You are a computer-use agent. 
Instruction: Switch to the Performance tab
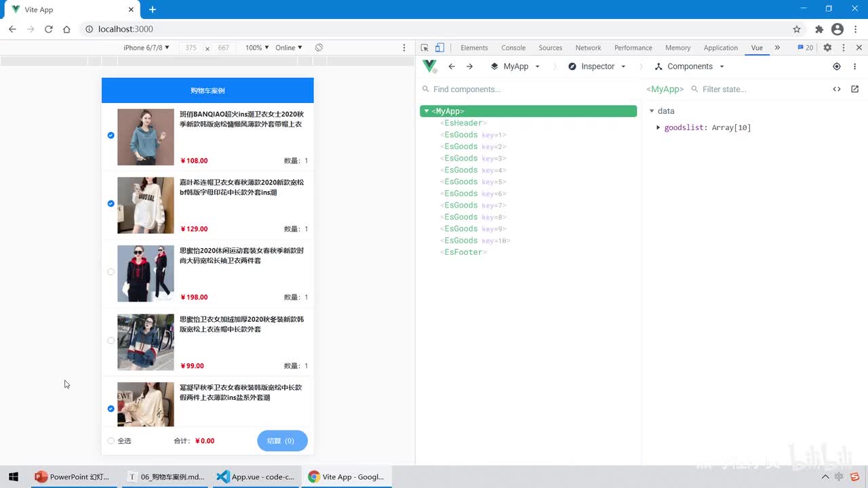pos(633,48)
